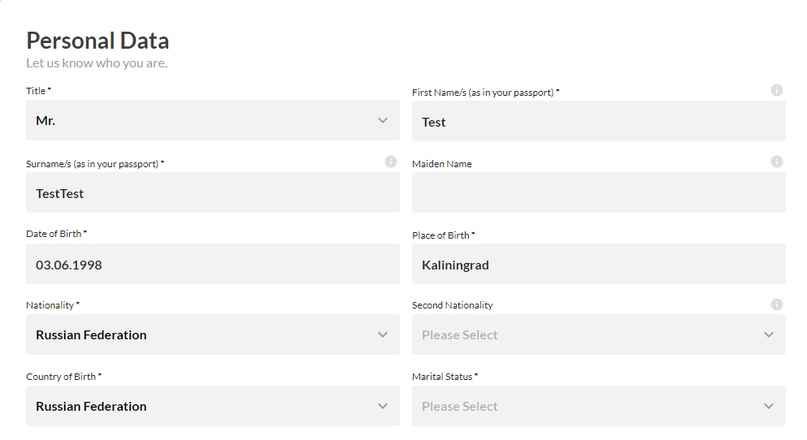Screen dimensions: 807x440
Task: Open the Marital Status dropdown
Action: (x=599, y=406)
